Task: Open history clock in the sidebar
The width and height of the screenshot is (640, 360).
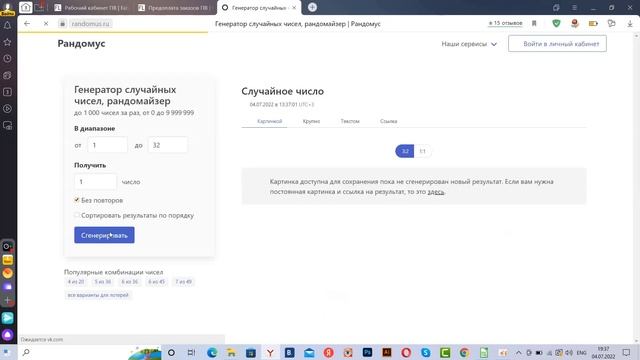Action: coord(7,59)
